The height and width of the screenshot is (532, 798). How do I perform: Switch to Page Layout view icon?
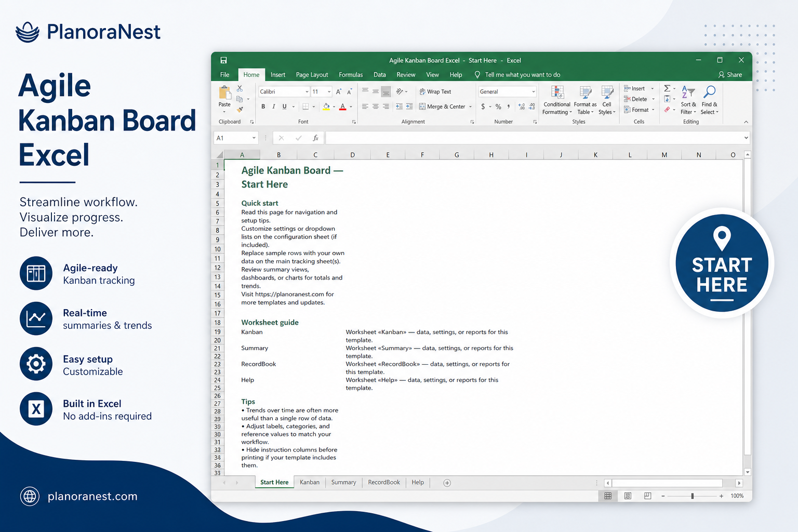[x=628, y=496]
